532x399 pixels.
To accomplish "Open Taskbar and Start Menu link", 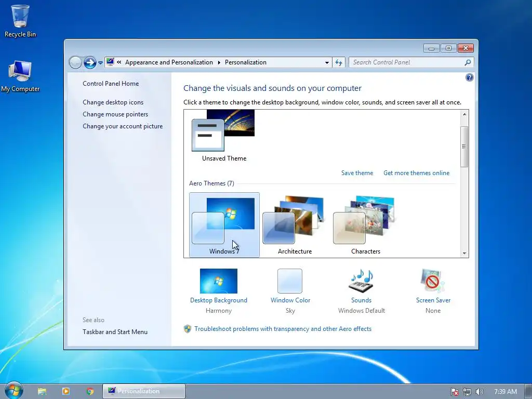I will pyautogui.click(x=115, y=332).
